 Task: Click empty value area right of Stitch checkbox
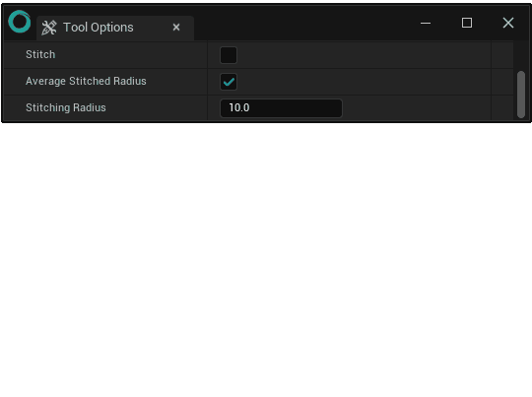point(364,55)
